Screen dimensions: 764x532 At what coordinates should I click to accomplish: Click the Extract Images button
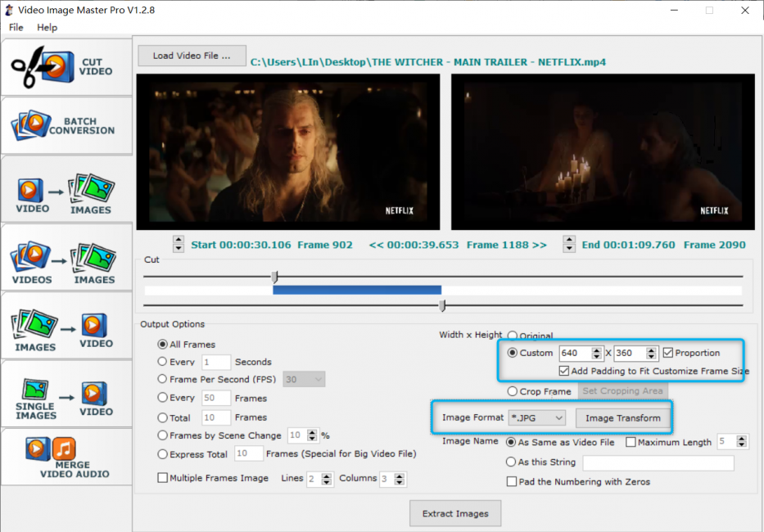[455, 514]
